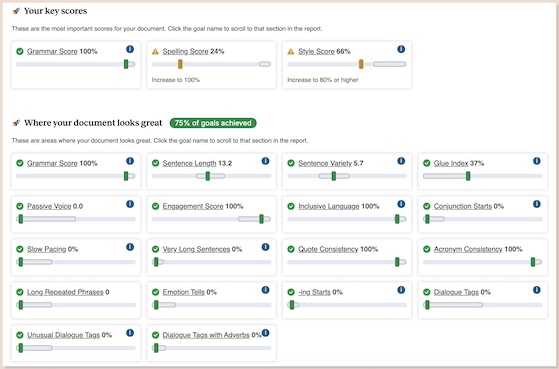The width and height of the screenshot is (559, 369).
Task: Jump to the Sentence Variety section
Action: click(x=325, y=164)
